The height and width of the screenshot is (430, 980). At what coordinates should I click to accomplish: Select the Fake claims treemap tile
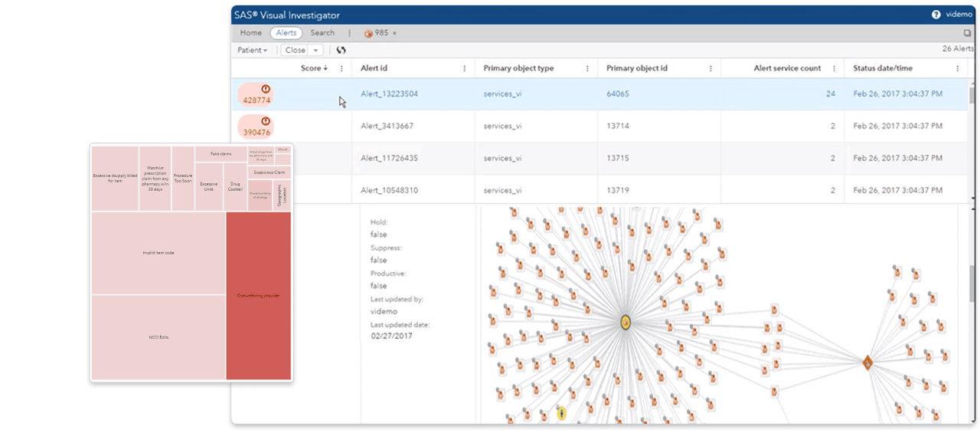(x=221, y=154)
